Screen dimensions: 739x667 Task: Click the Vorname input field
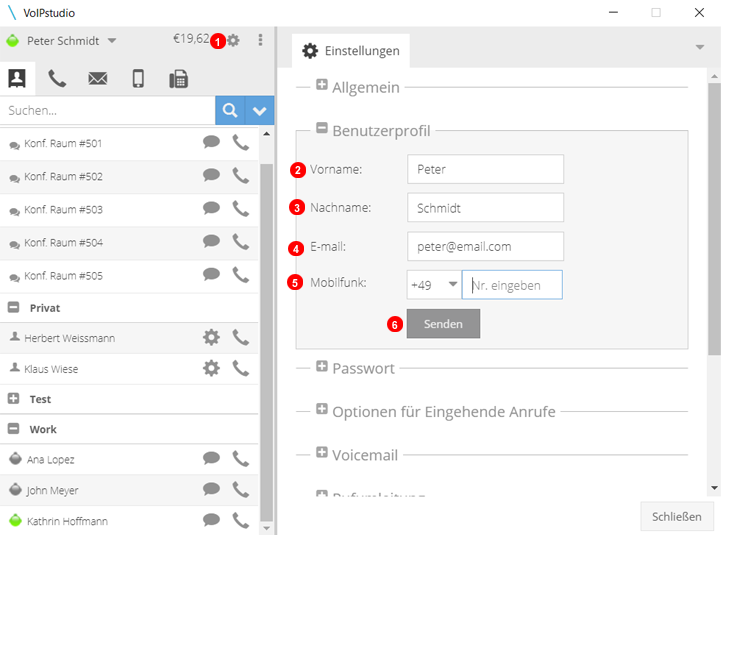click(485, 169)
